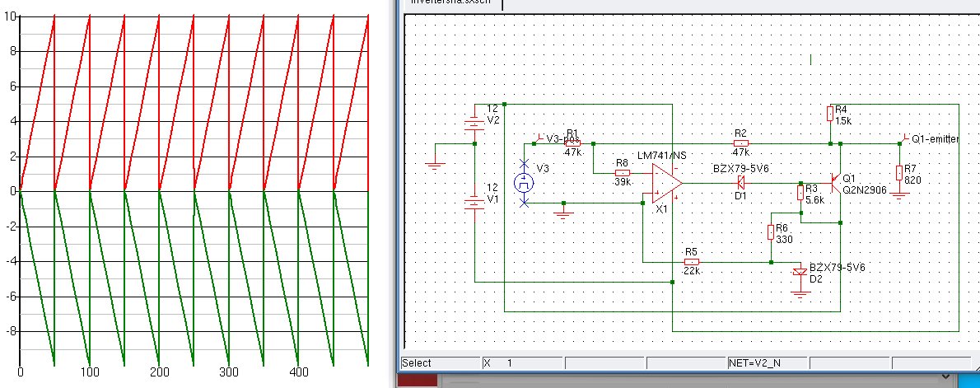The height and width of the screenshot is (388, 980).
Task: Click the R8 39k resistor
Action: 622,173
